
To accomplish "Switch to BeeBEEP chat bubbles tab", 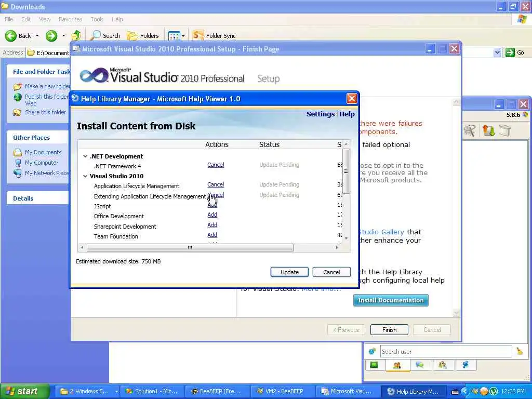I will (x=420, y=365).
